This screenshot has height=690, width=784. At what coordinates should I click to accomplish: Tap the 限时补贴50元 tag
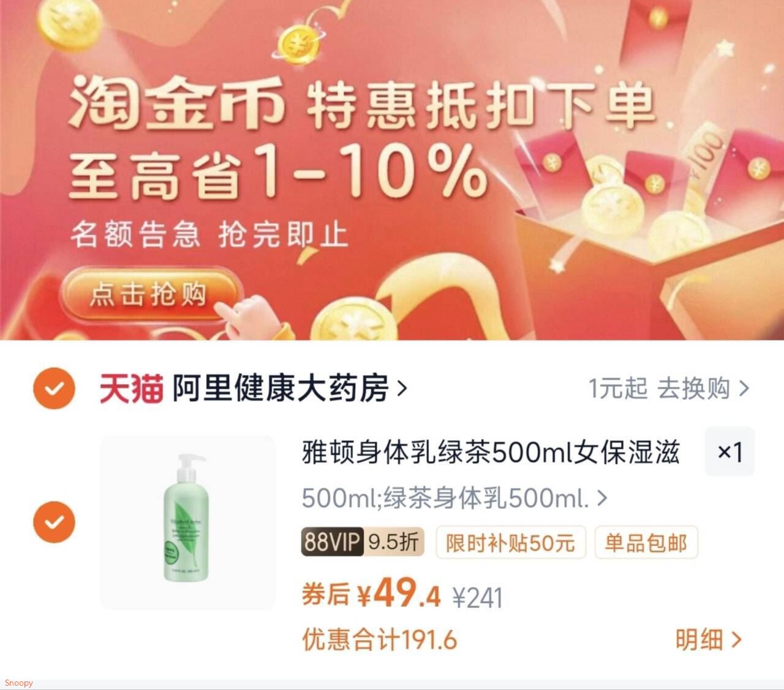pos(511,542)
